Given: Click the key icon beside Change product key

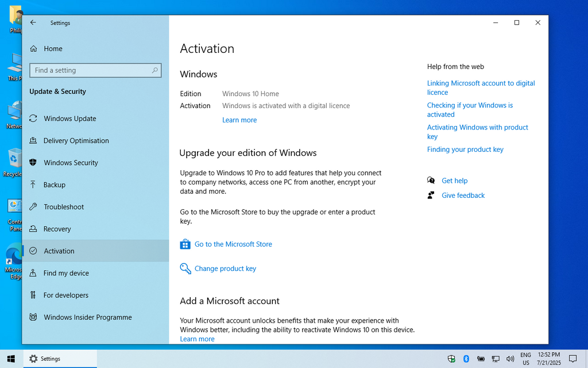Looking at the screenshot, I should (x=185, y=269).
